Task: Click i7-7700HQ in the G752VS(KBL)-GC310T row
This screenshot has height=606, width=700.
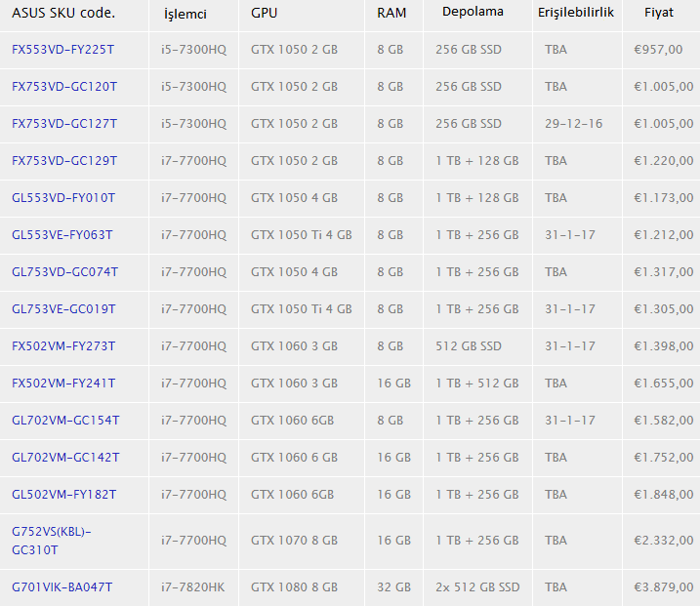Action: tap(193, 541)
